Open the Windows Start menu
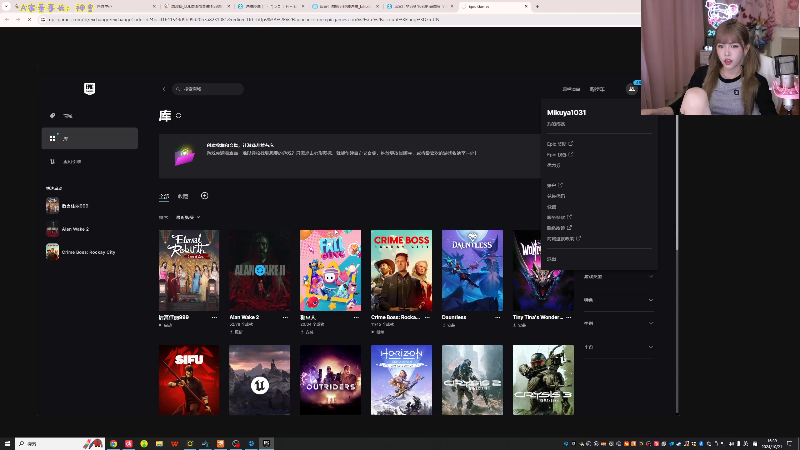Image resolution: width=800 pixels, height=450 pixels. click(7, 444)
